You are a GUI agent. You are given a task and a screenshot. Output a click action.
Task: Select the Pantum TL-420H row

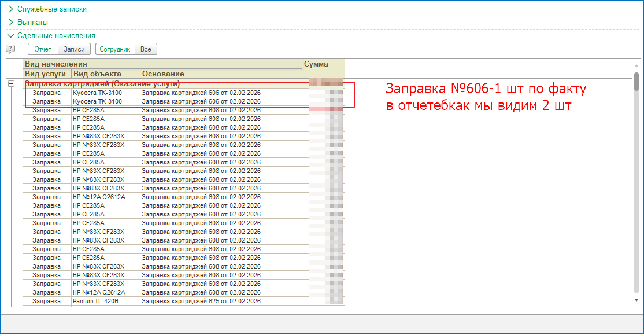pos(97,301)
